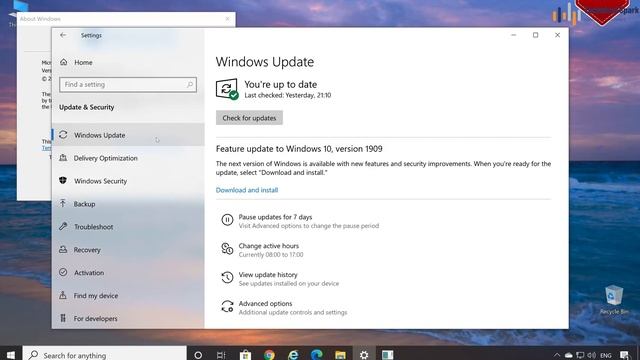This screenshot has width=640, height=360.
Task: Open the Find my device page
Action: click(x=128, y=295)
